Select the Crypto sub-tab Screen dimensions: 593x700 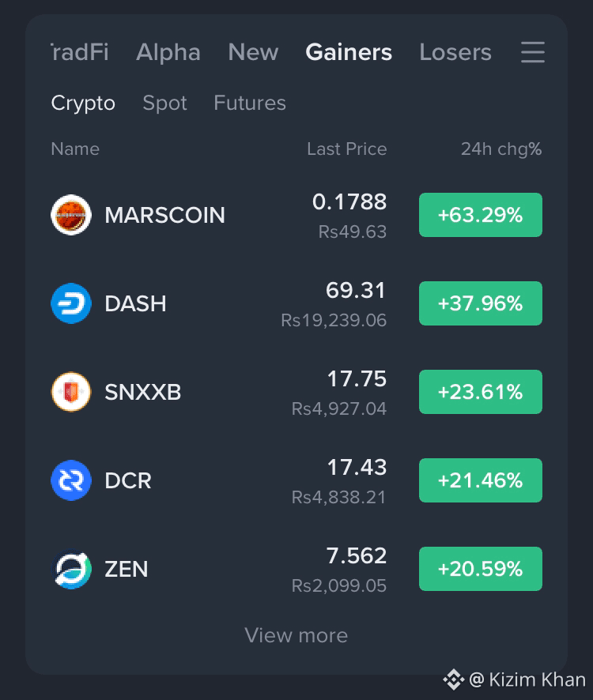tap(83, 103)
